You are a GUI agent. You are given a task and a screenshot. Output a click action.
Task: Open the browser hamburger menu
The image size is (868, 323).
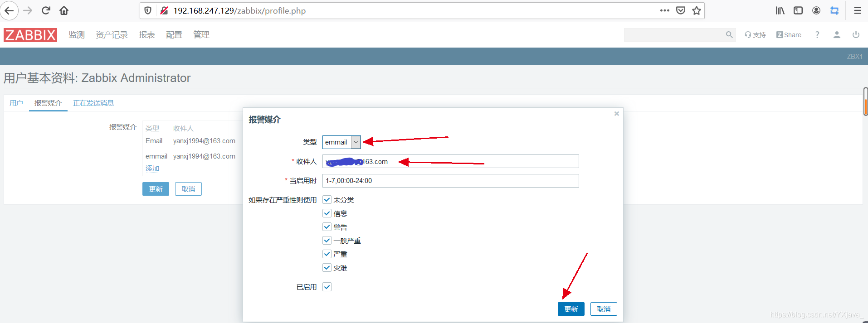857,10
